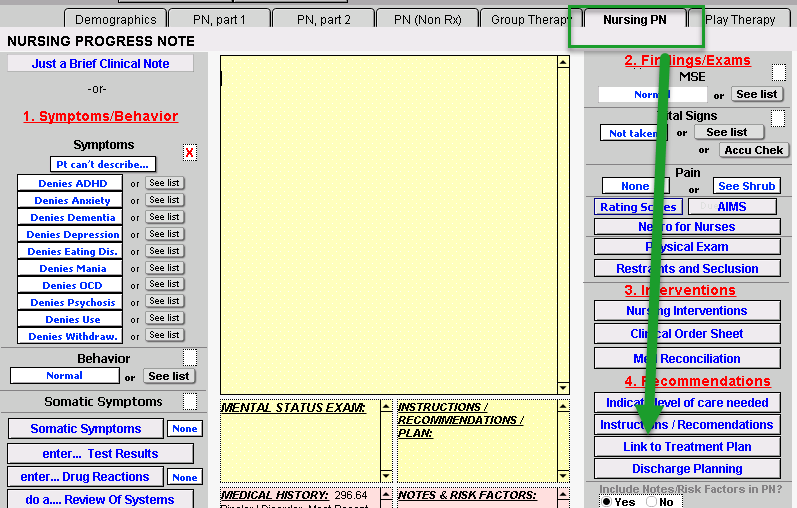
Task: Open Link to Treatment Plan
Action: [x=687, y=447]
